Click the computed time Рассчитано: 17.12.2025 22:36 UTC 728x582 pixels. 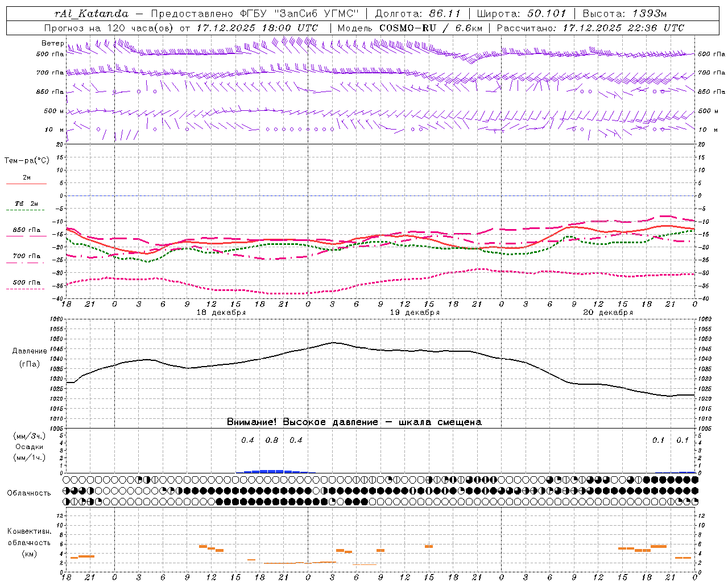(x=590, y=28)
